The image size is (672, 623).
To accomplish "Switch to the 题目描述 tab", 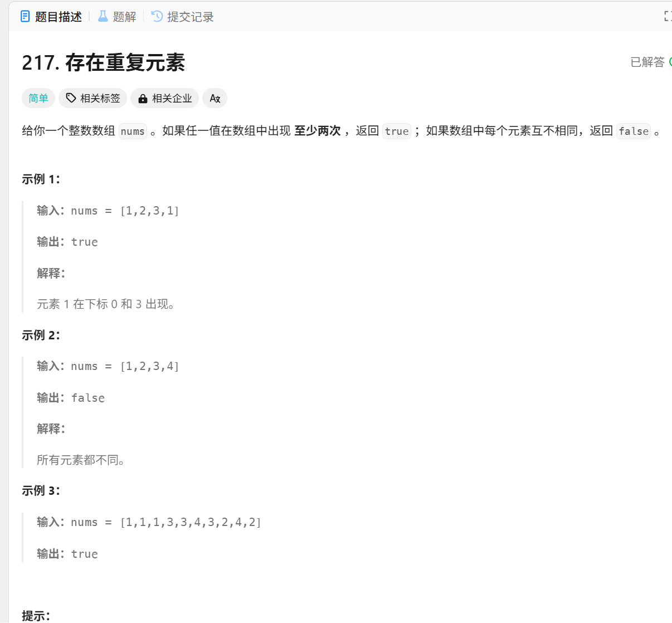I will point(51,17).
